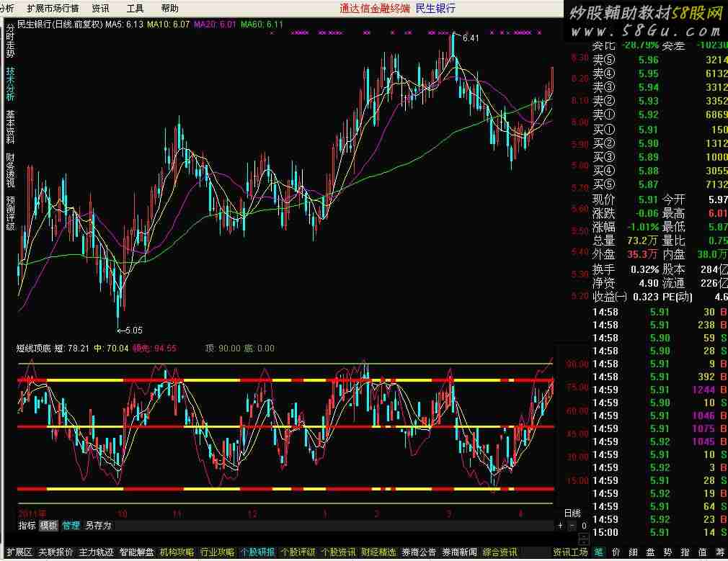Click the plus zoom-in button under 日线
728x561 pixels.
point(561,526)
